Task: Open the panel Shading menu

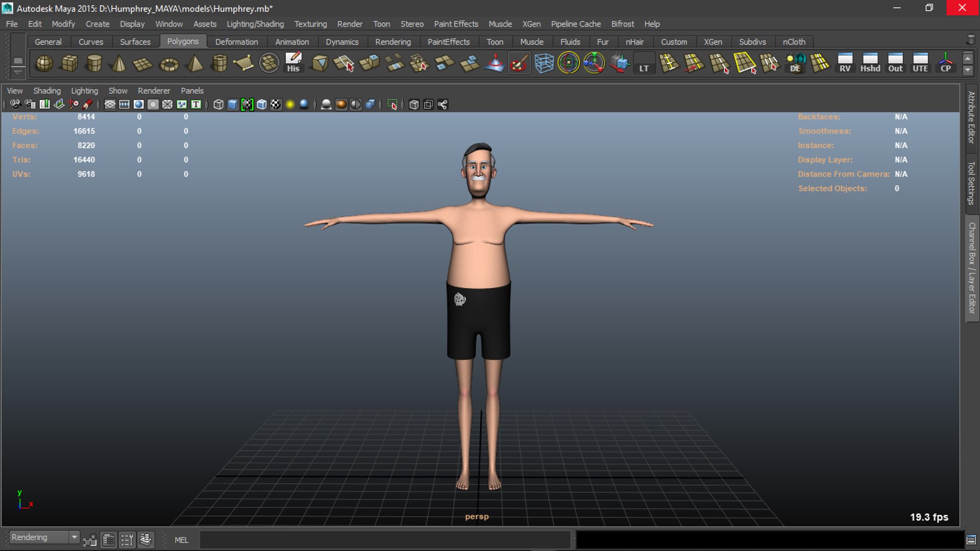Action: [47, 90]
